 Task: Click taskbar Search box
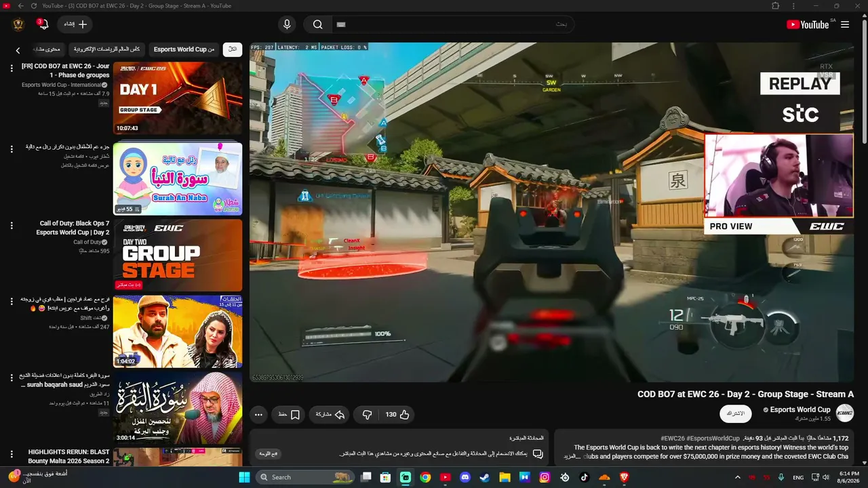[305, 477]
